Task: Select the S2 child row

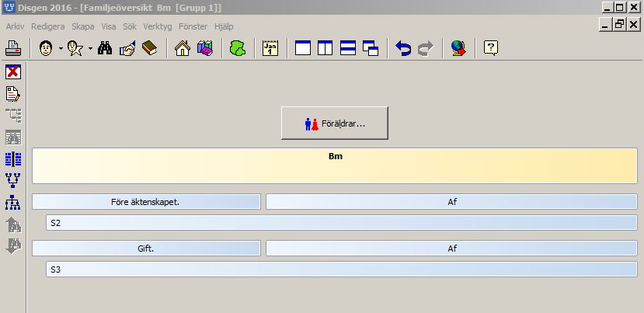Action: tap(341, 224)
